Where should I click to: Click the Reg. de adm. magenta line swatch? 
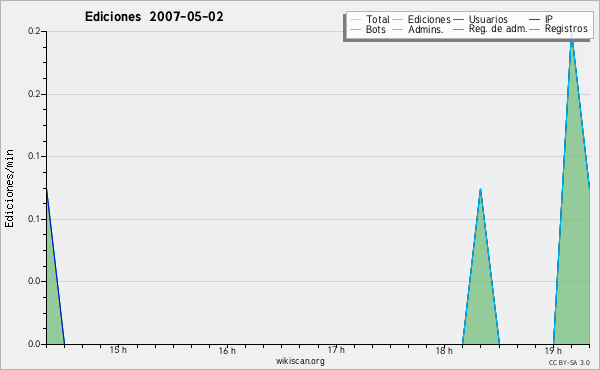(458, 29)
